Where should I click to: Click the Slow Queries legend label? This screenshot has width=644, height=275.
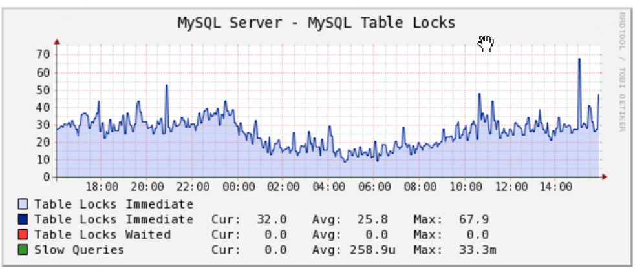pyautogui.click(x=79, y=250)
